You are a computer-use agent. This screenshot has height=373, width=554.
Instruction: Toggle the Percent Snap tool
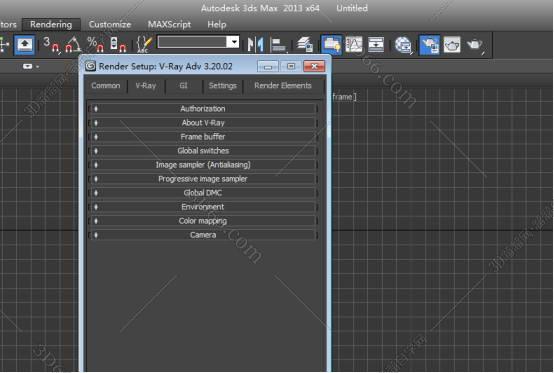(95, 45)
